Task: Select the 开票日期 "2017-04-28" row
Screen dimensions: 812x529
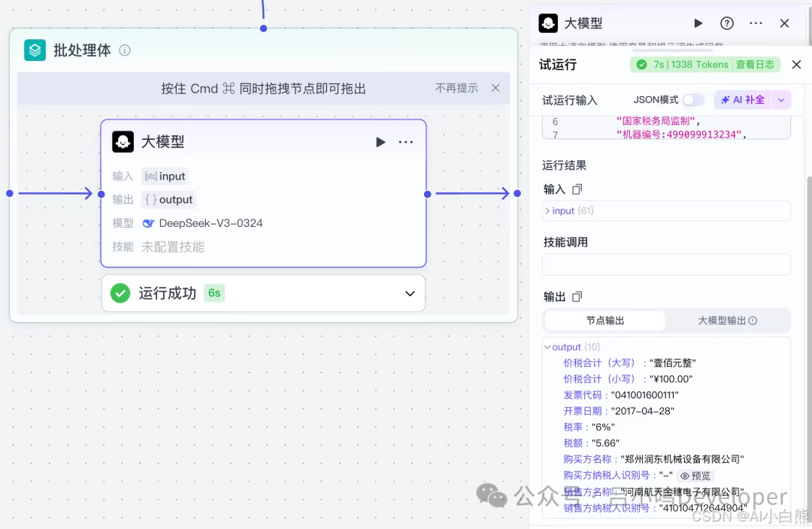Action: tap(618, 411)
